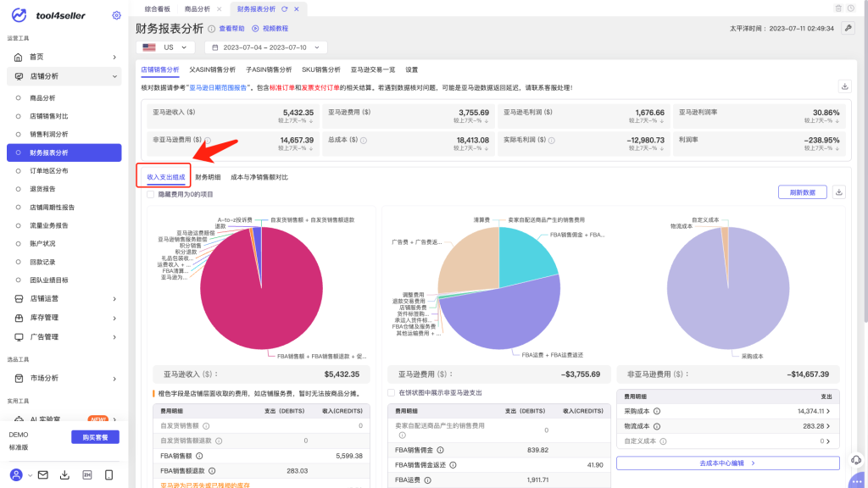
Task: Close the 商品分析 tab
Action: pyautogui.click(x=220, y=8)
